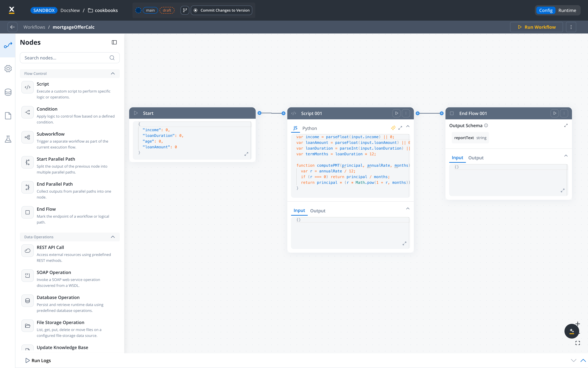Open the settings gear sidebar icon
This screenshot has width=588, height=368.
[x=8, y=69]
